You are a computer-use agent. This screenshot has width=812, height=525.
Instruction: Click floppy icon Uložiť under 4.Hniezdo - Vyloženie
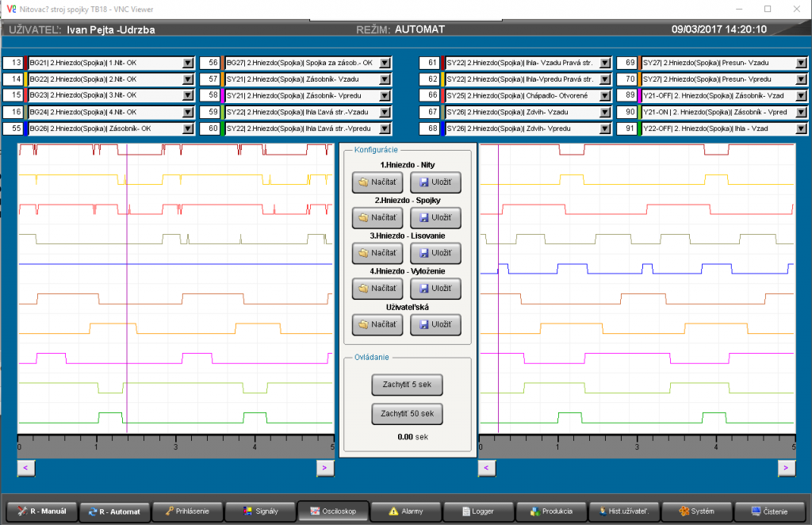(424, 289)
